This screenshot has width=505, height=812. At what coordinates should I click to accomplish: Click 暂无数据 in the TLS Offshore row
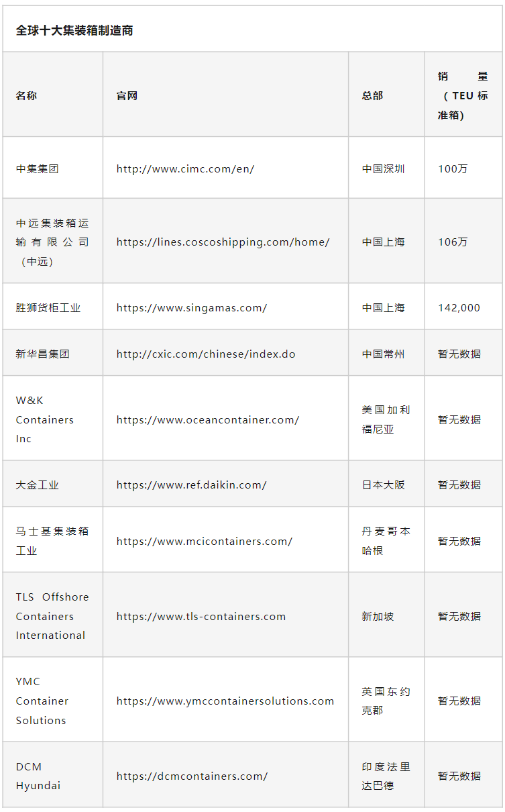click(x=459, y=616)
